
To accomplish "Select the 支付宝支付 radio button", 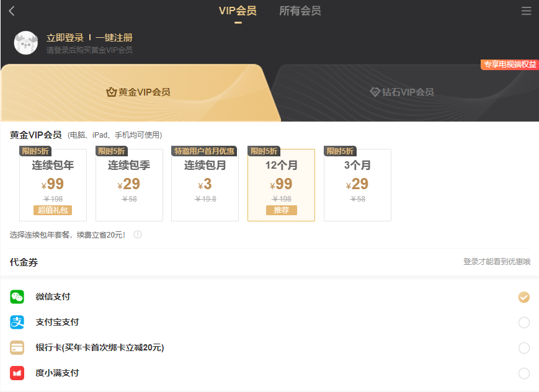I will click(524, 323).
